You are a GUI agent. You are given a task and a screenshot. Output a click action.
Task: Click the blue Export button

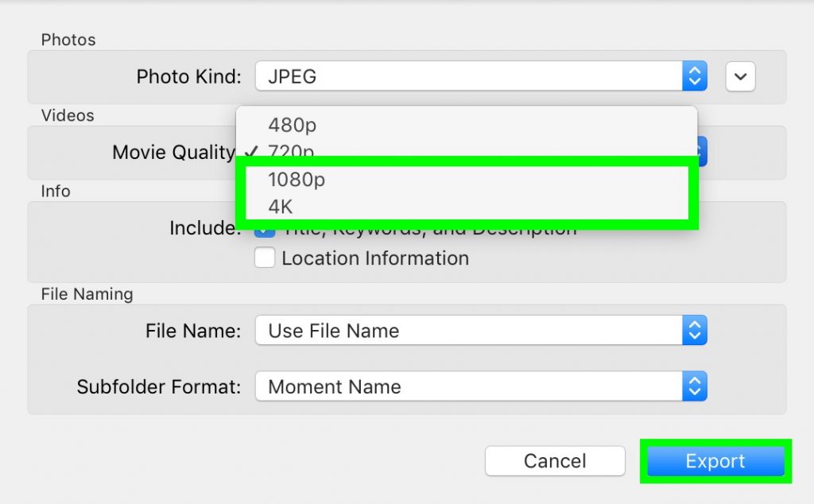tap(715, 461)
